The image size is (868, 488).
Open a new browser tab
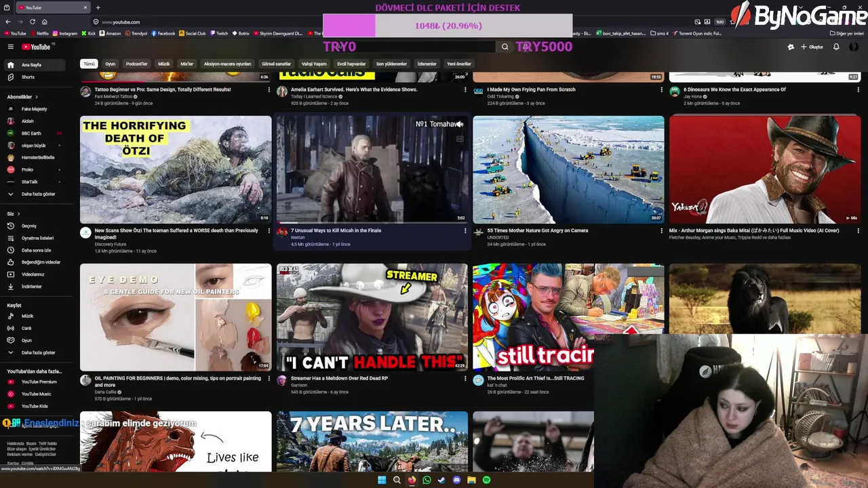pos(98,7)
